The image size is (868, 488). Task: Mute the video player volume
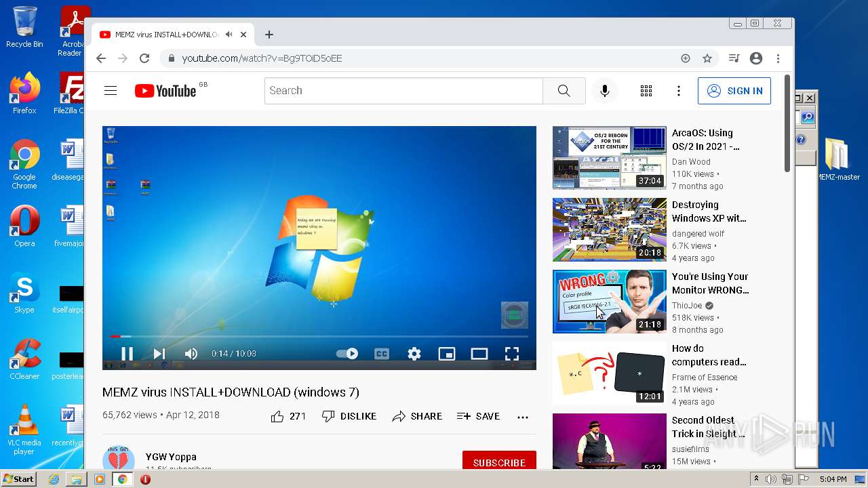pos(191,353)
